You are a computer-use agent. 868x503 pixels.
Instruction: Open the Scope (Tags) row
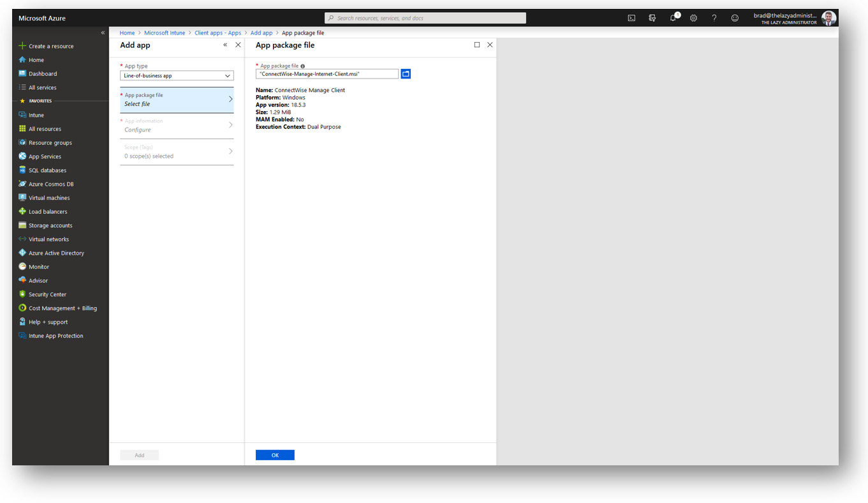(177, 152)
